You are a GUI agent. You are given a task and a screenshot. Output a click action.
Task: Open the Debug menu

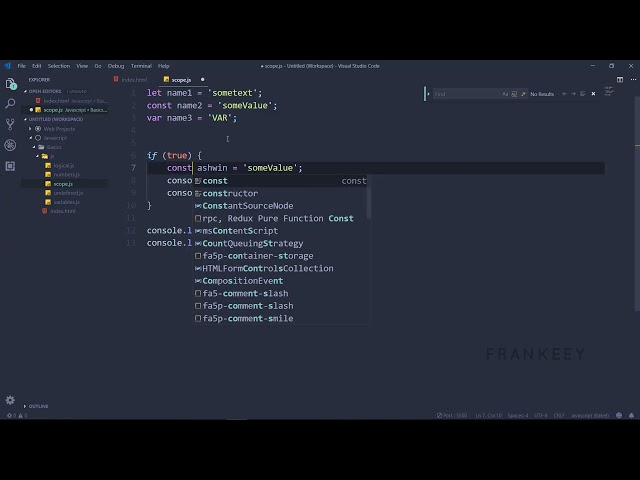[116, 66]
